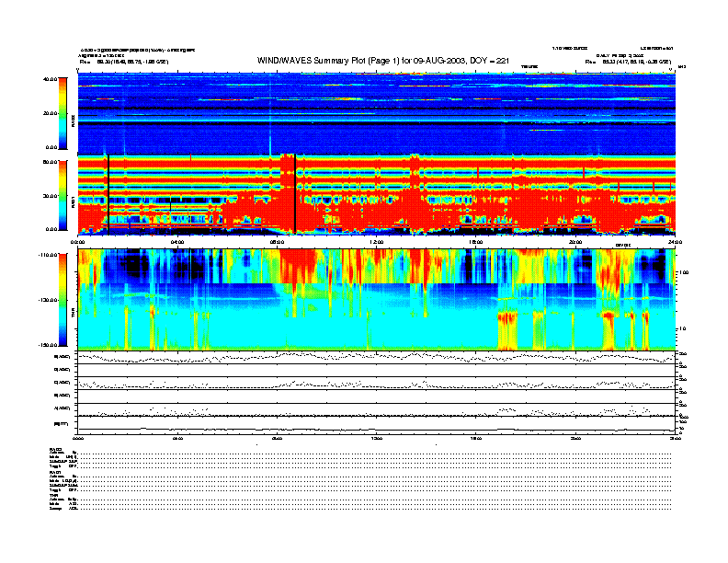The height and width of the screenshot is (563, 728).
Task: Click the black vertical line near 08:45 in RAD1
Action: [x=295, y=194]
